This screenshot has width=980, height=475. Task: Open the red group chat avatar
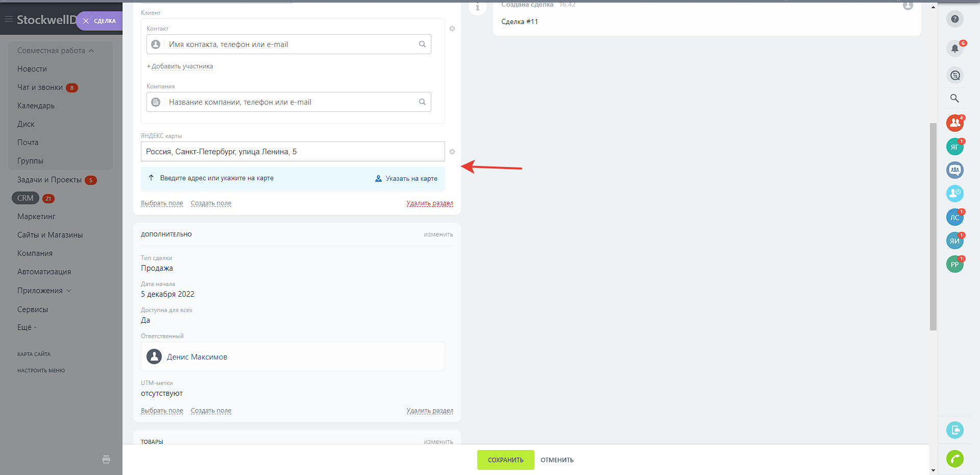coord(954,123)
